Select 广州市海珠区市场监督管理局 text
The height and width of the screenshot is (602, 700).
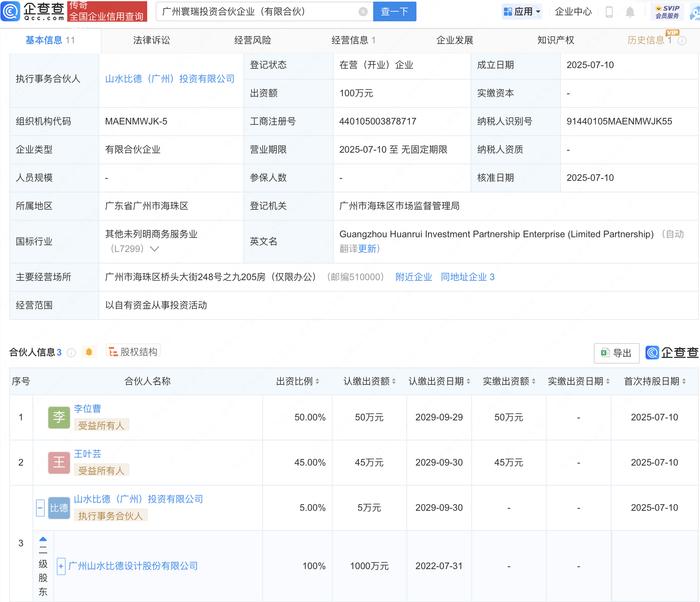(x=399, y=206)
